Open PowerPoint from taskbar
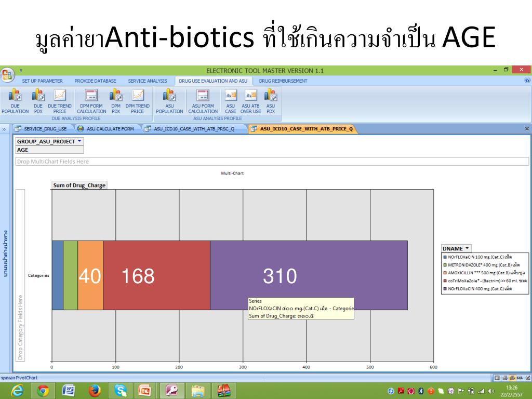Screen dimensions: 532x399 tap(144, 391)
